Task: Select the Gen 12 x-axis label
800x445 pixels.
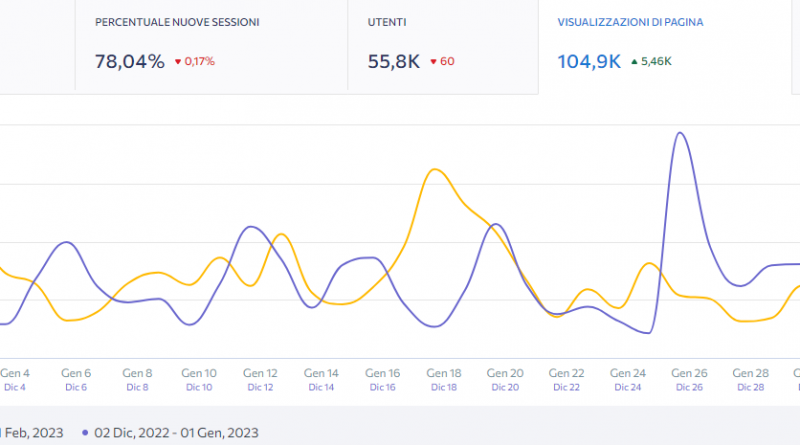Action: click(x=261, y=372)
